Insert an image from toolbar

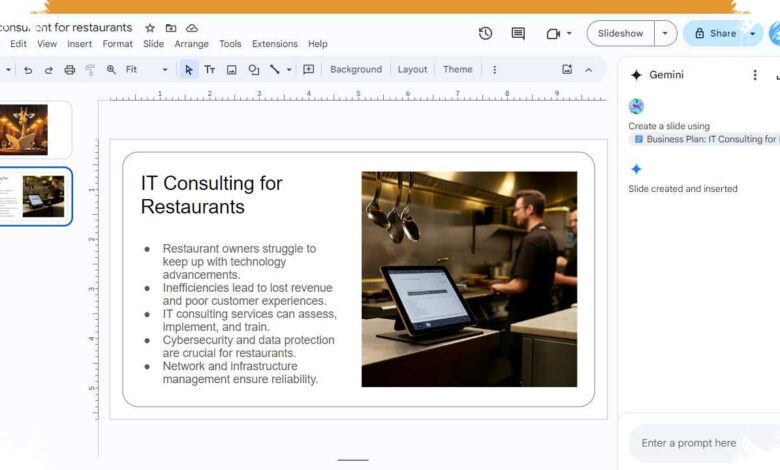[231, 70]
